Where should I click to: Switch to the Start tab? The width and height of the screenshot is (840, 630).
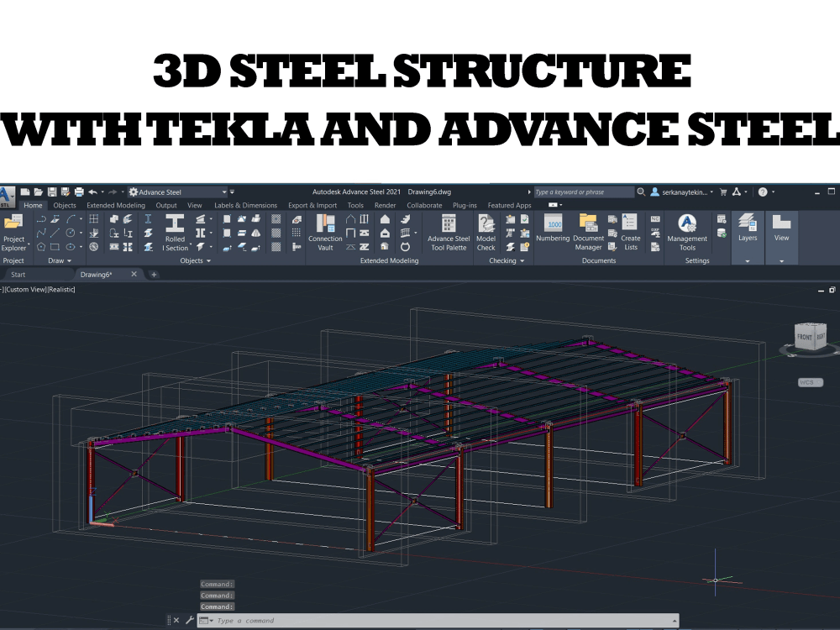coord(18,274)
